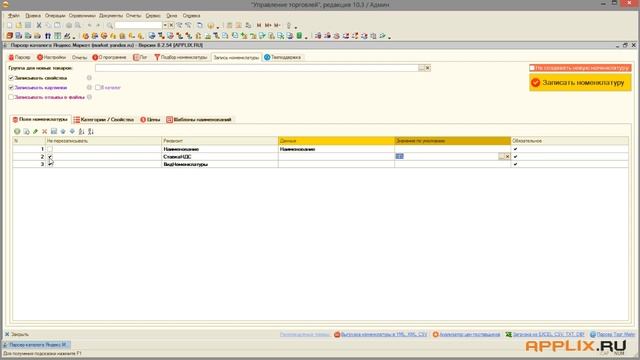Click the Move row up arrow icon
Viewport: 640px width, 360px height.
coord(63,131)
